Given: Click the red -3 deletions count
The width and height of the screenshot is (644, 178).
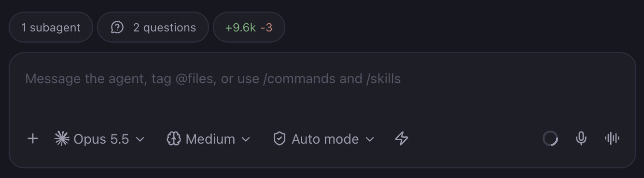Looking at the screenshot, I should pos(266,28).
